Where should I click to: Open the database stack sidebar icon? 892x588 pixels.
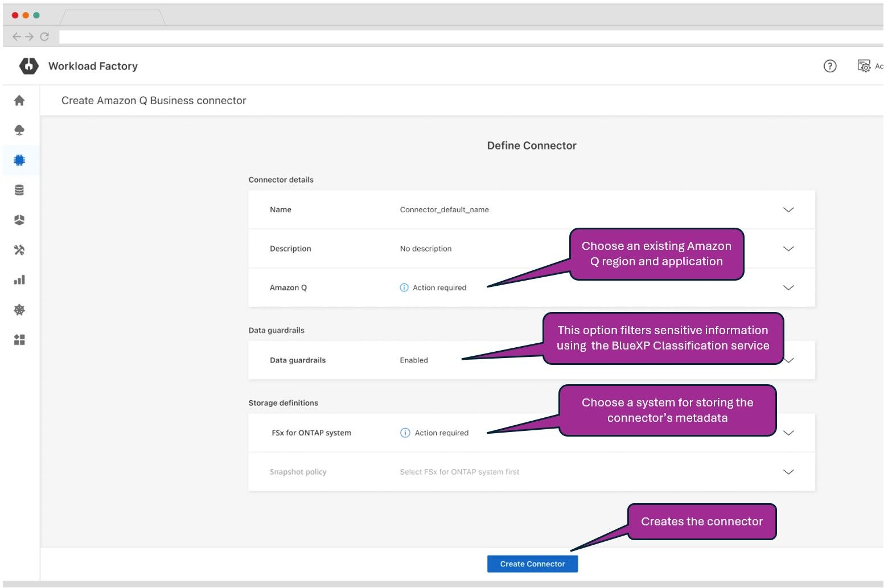tap(19, 190)
